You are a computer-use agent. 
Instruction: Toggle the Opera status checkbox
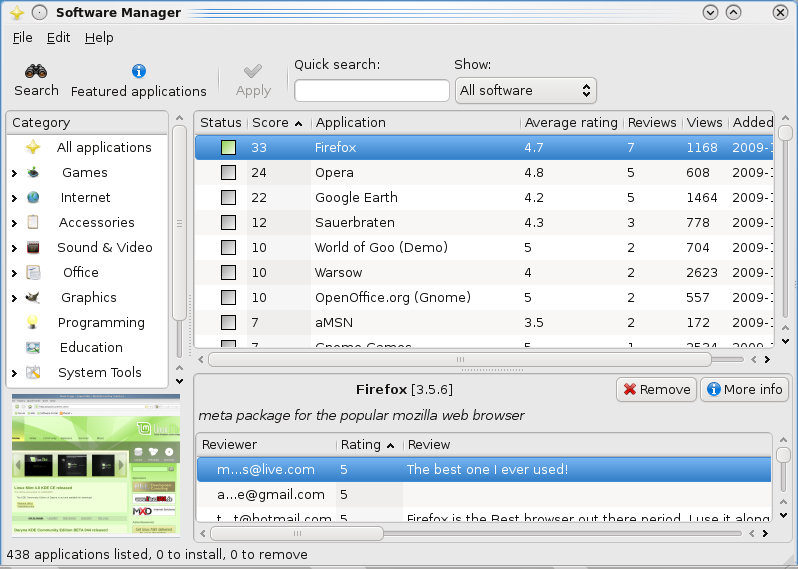point(228,172)
